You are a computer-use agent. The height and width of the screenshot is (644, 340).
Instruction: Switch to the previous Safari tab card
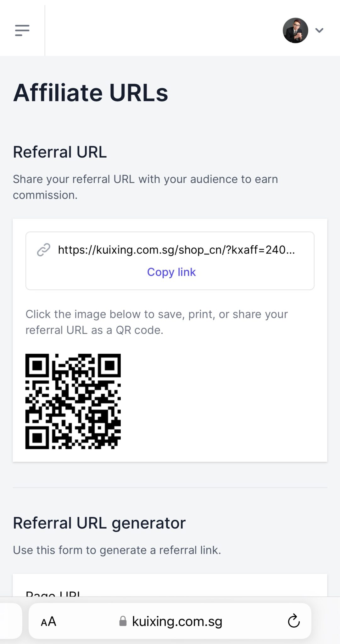click(x=10, y=621)
